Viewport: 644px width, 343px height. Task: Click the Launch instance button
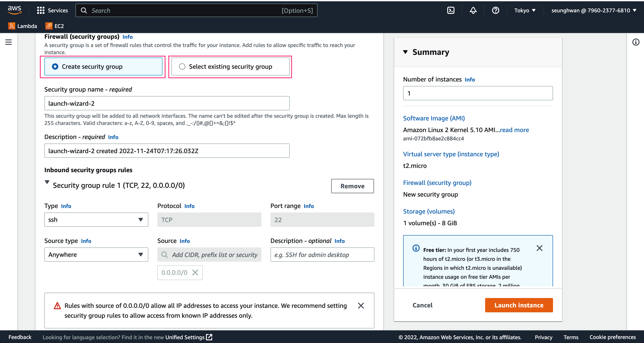coord(519,305)
